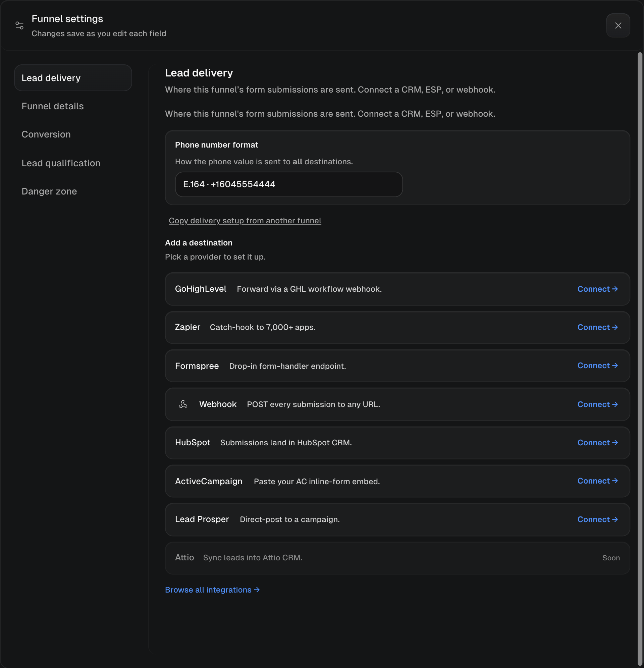Click the Phone number format heading

tap(216, 145)
